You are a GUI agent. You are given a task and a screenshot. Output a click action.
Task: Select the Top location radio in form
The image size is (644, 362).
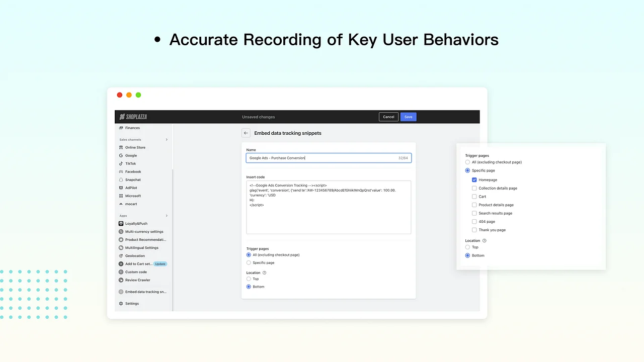point(249,279)
